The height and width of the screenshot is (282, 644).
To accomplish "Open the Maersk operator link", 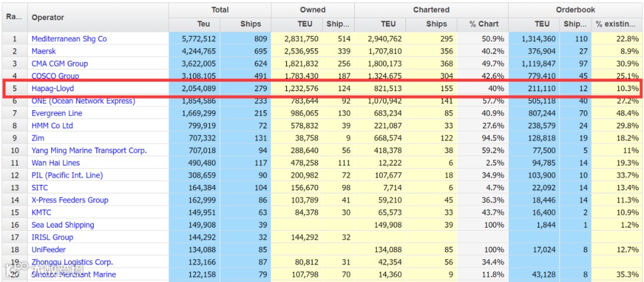I will tap(44, 51).
